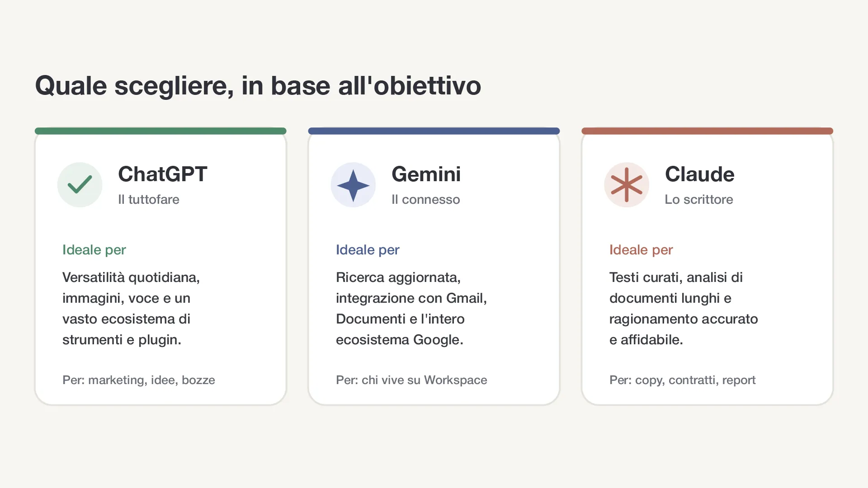This screenshot has height=488, width=868.
Task: Click green 'Ideale per' label in ChatGPT card
Action: [94, 250]
